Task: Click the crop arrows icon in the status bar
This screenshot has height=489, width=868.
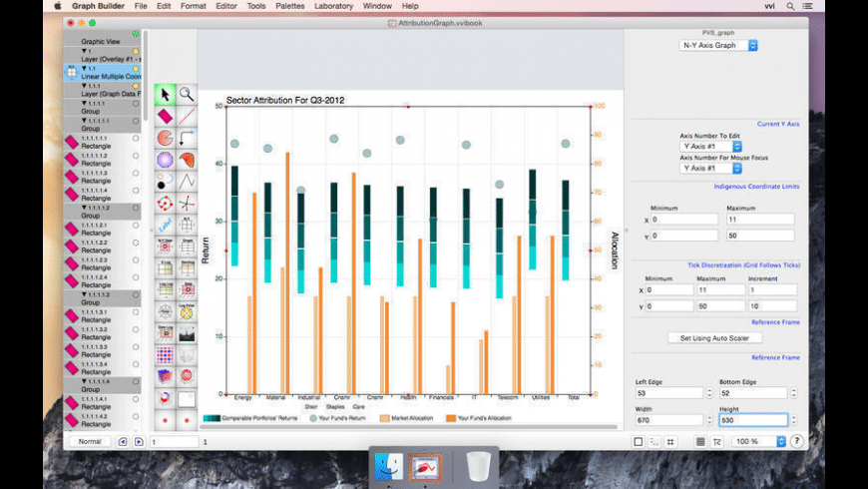Action: pyautogui.click(x=717, y=441)
